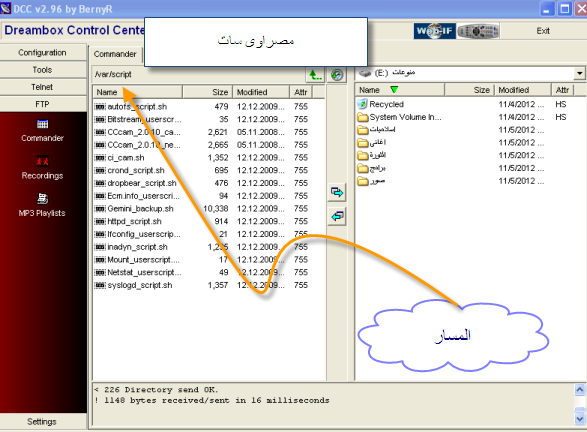Image resolution: width=587 pixels, height=432 pixels.
Task: Select the System Volume Information folder icon
Action: point(362,117)
